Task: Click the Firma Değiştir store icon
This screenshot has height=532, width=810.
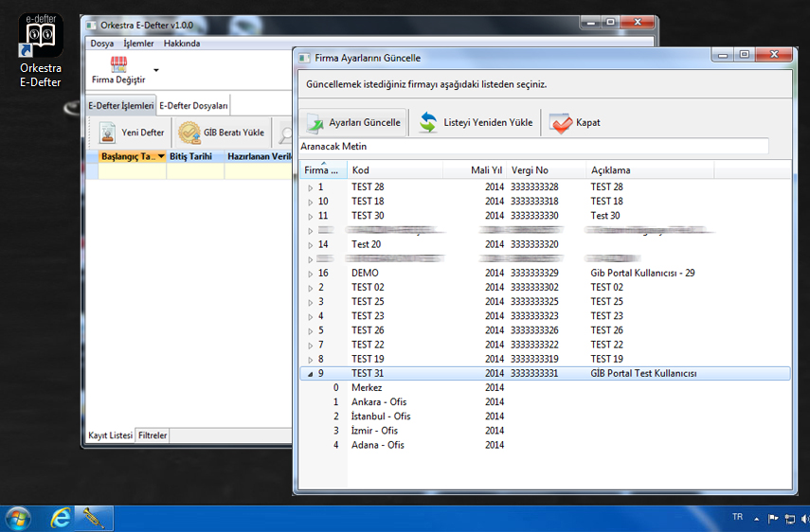Action: (118, 65)
